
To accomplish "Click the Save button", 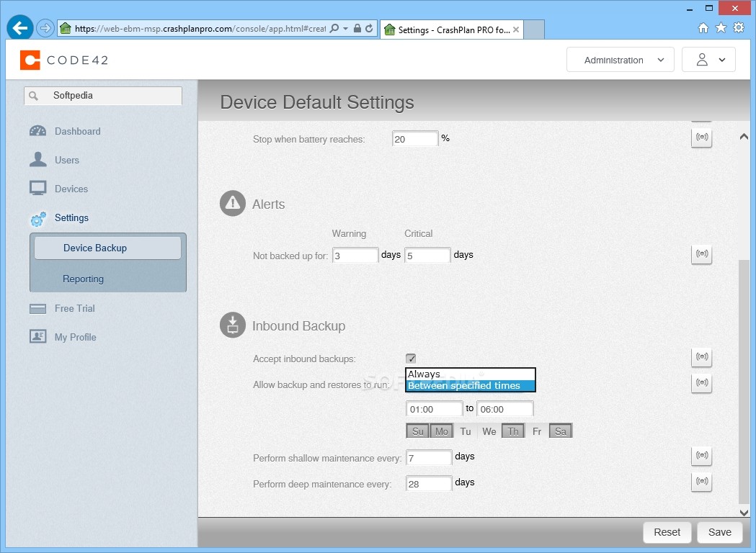I will tap(719, 532).
